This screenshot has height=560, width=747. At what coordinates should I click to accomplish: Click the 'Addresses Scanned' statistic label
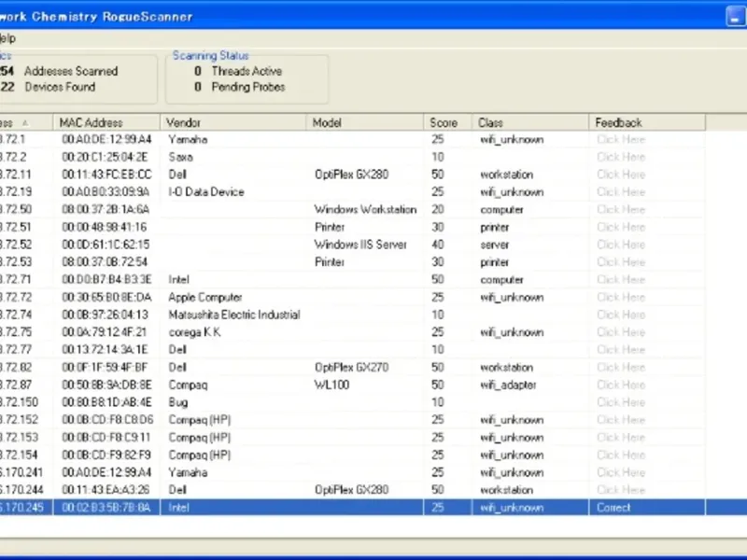coord(71,71)
